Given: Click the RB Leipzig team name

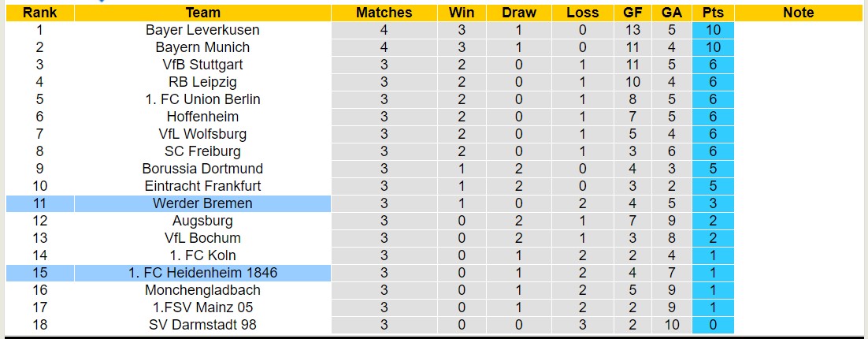Looking at the screenshot, I should 202,82.
